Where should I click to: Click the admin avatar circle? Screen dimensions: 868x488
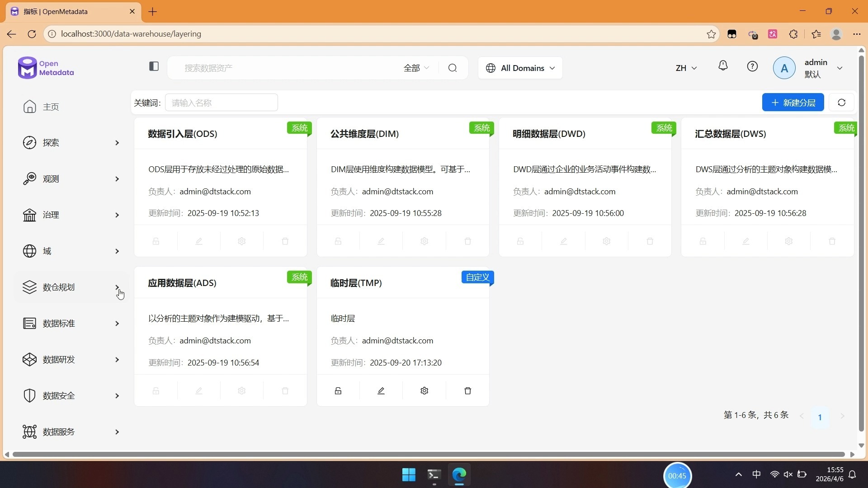coord(784,68)
